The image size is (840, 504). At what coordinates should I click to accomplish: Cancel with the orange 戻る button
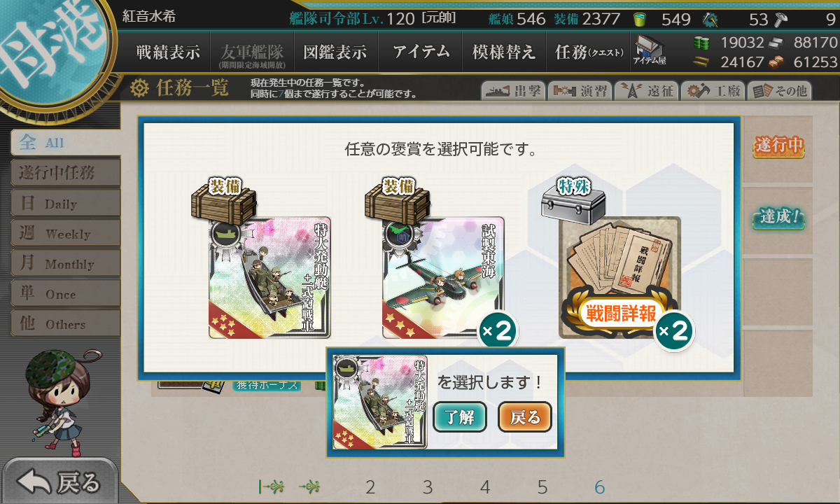[525, 417]
